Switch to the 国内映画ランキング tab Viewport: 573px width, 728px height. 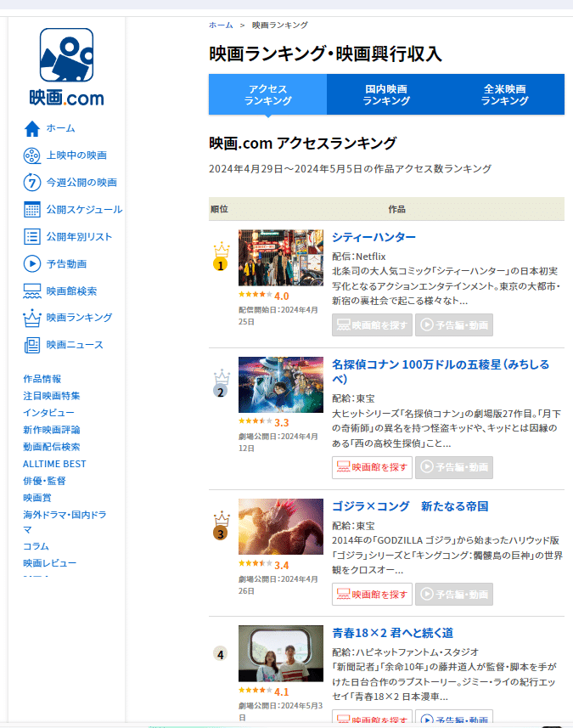coord(386,94)
